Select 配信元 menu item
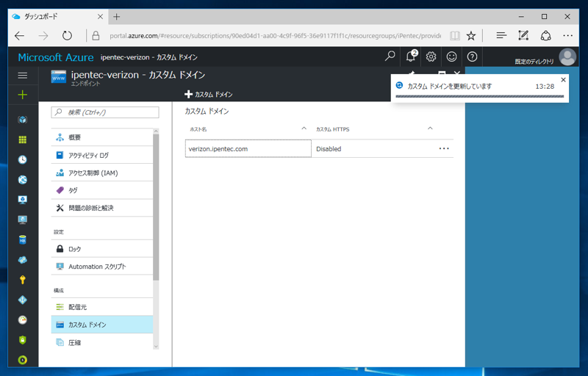 coord(102,307)
